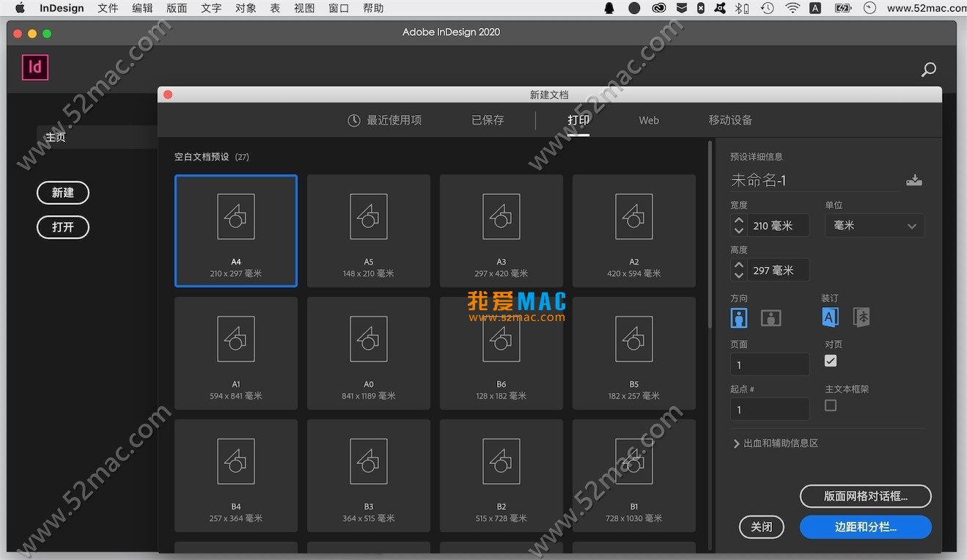Select landscape orientation icon
Viewport: 967px width, 560px height.
click(x=771, y=317)
